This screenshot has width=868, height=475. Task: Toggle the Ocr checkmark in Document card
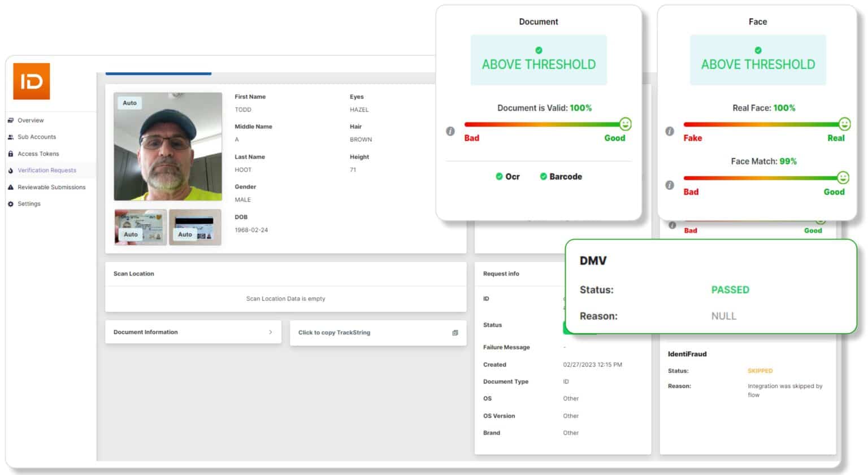[498, 176]
